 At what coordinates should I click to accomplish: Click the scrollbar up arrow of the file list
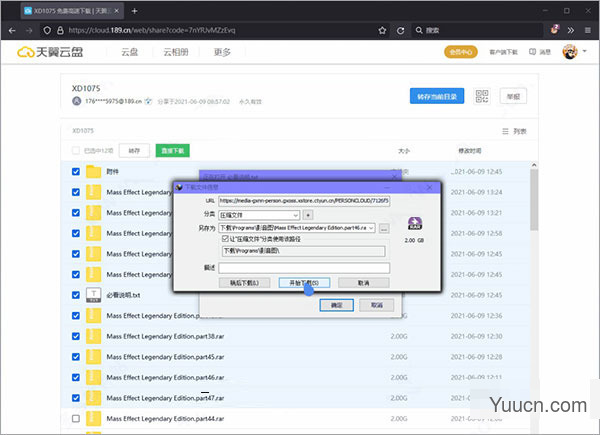tap(534, 165)
